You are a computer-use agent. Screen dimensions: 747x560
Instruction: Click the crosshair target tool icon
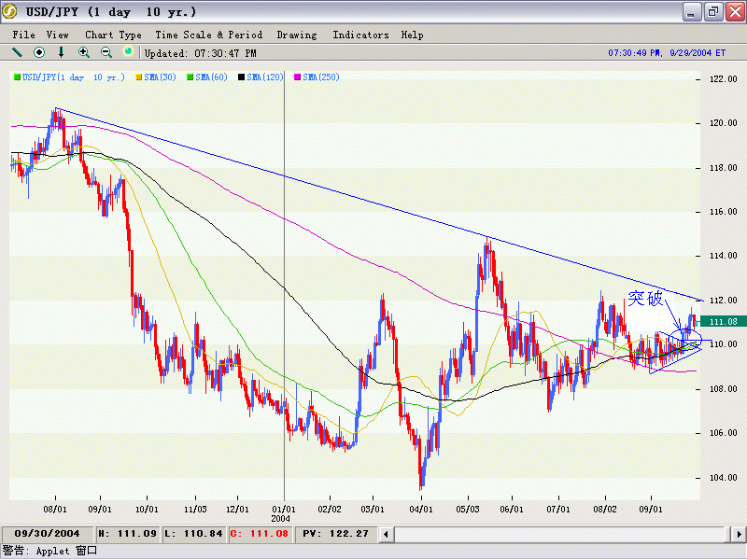pos(39,52)
